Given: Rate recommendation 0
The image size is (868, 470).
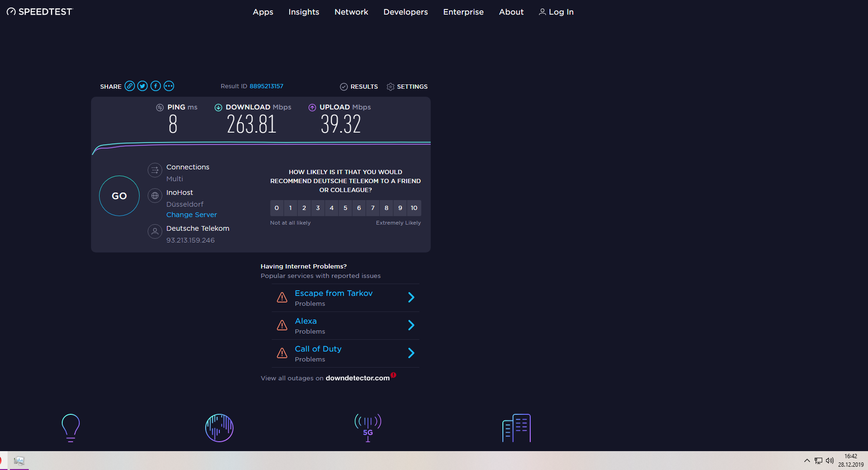Looking at the screenshot, I should 277,208.
